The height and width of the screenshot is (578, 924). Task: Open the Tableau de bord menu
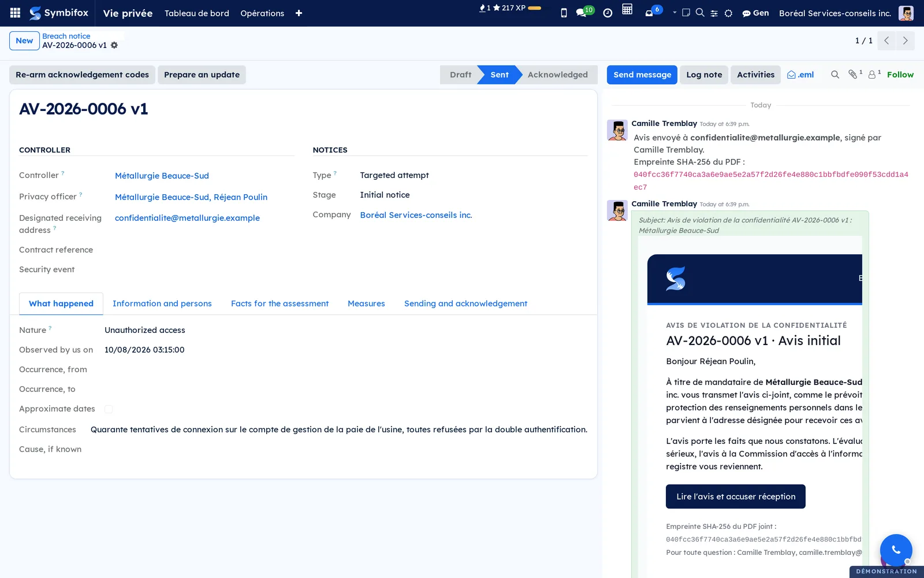[x=197, y=13]
